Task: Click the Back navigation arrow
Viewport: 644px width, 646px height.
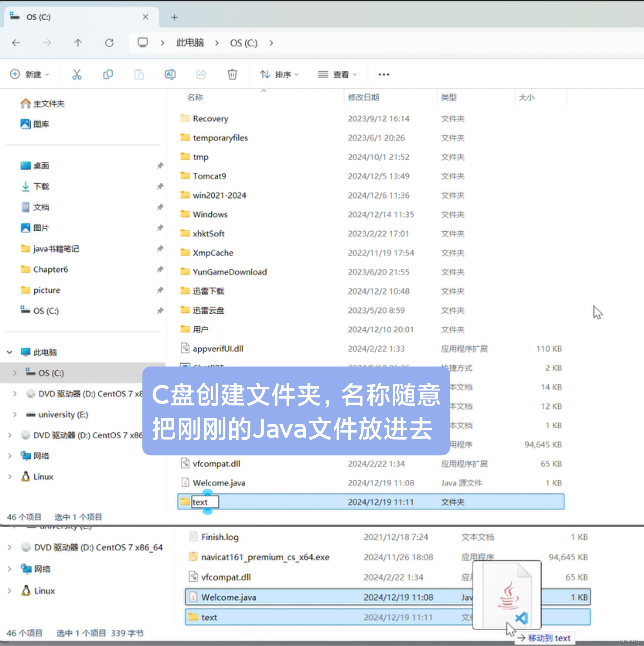Action: [16, 43]
